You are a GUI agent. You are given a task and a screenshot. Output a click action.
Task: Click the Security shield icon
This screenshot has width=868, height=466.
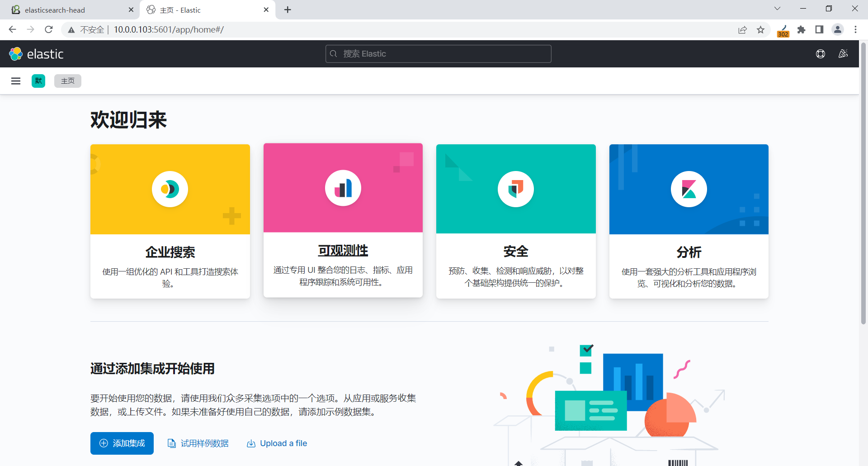516,189
